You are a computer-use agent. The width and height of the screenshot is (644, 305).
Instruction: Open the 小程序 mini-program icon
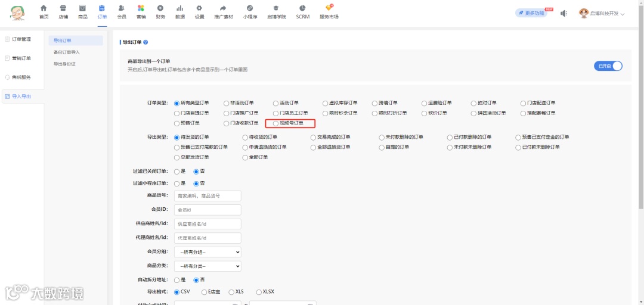[x=250, y=8]
